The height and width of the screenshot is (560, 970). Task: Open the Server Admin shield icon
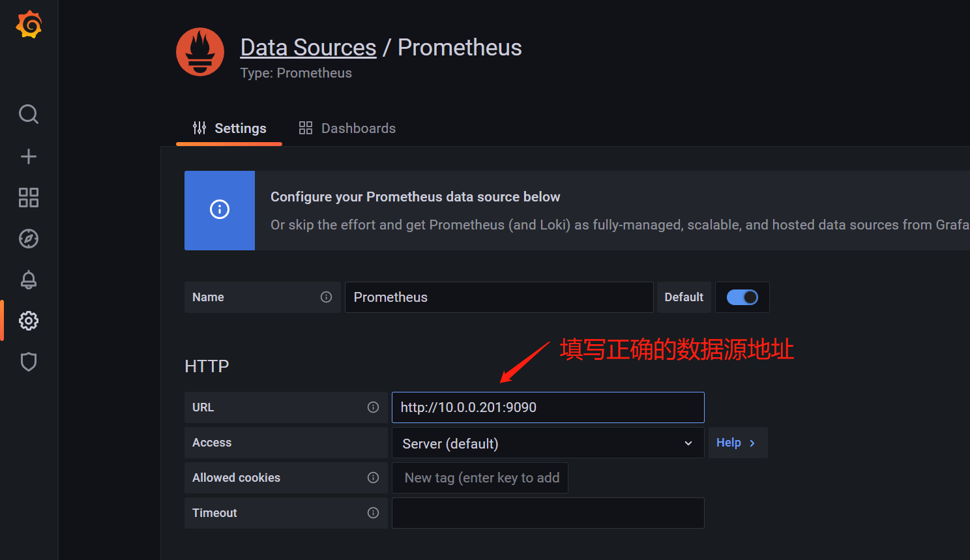(x=29, y=362)
